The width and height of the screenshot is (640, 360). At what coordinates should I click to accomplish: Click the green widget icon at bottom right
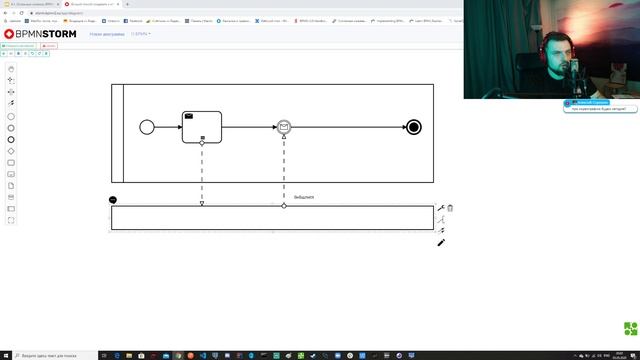pyautogui.click(x=631, y=329)
